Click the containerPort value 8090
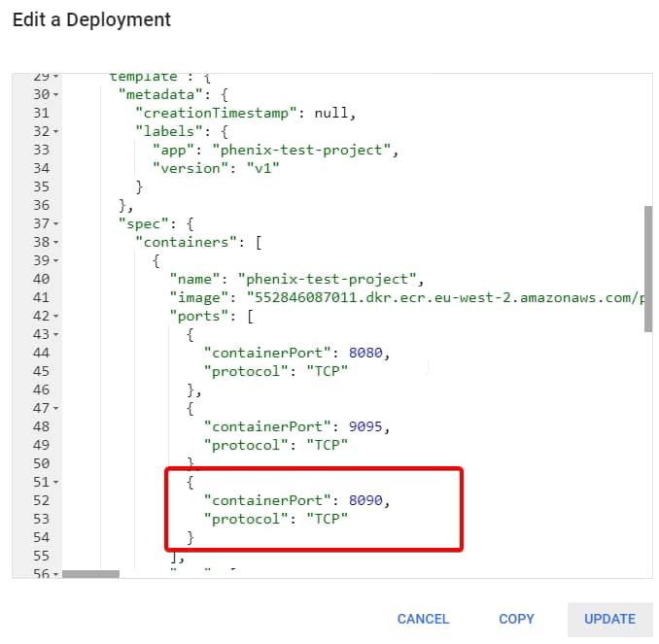This screenshot has height=644, width=659. (x=365, y=501)
